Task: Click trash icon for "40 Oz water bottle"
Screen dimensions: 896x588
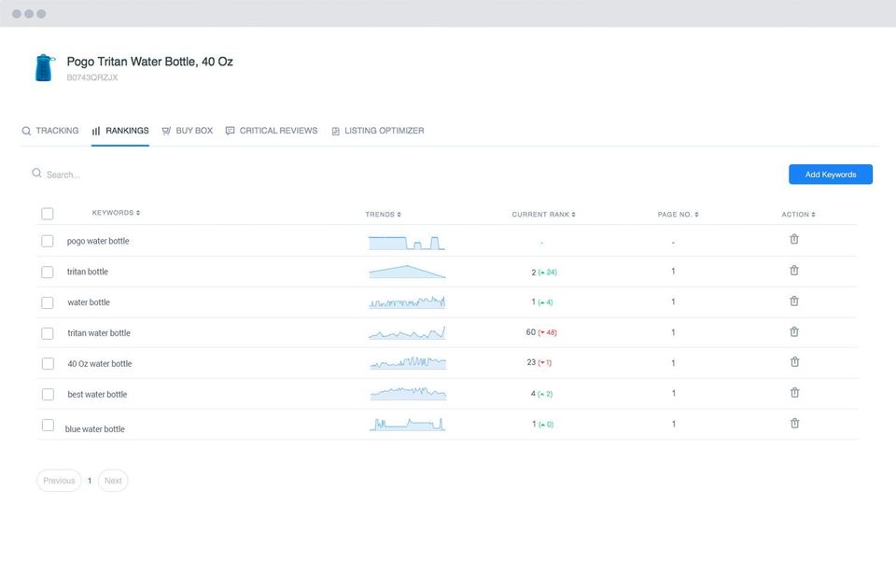Action: click(x=794, y=362)
